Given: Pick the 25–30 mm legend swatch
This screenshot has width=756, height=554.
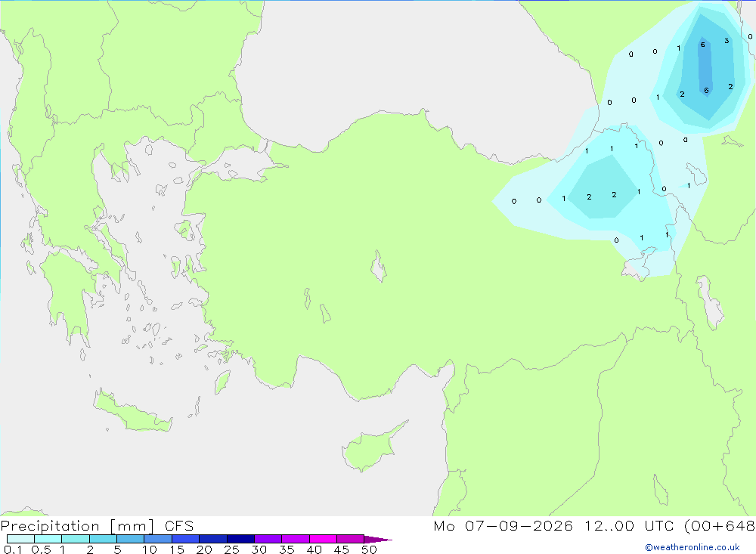Looking at the screenshot, I should point(240,539).
